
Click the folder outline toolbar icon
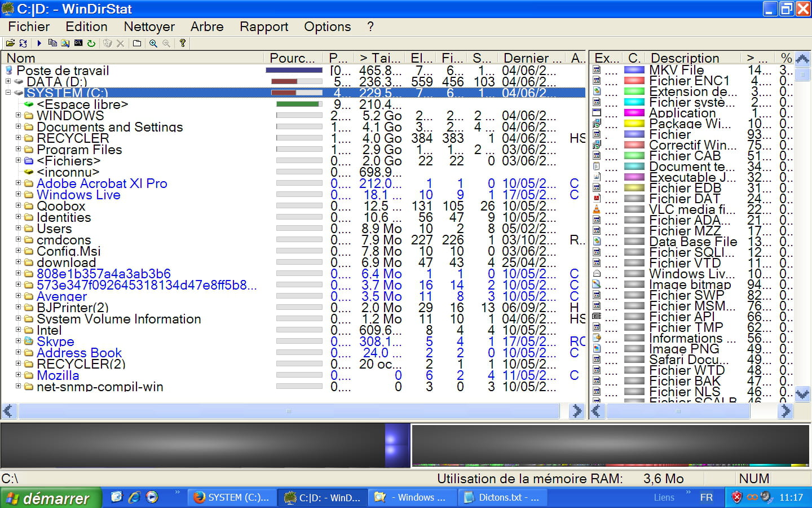(x=137, y=43)
